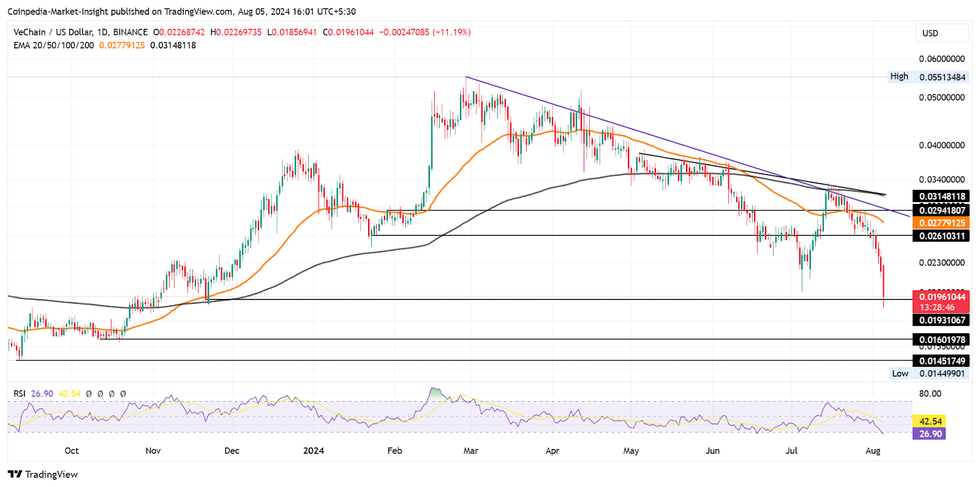Click the 0.02941807 horizontal level tag
Screen dimensions: 980x487
click(x=942, y=210)
